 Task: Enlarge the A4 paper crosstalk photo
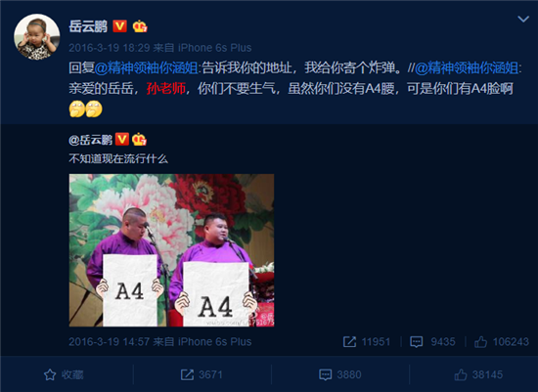[171, 250]
